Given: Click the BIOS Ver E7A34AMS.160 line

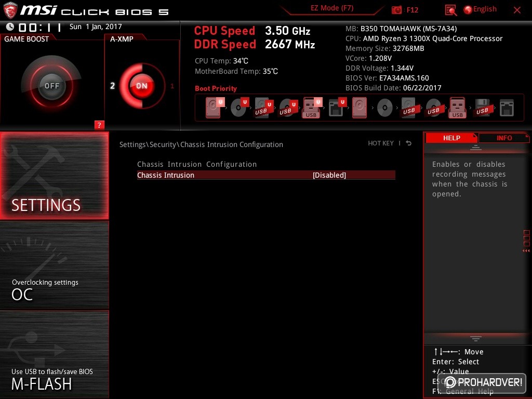Looking at the screenshot, I should tap(387, 78).
